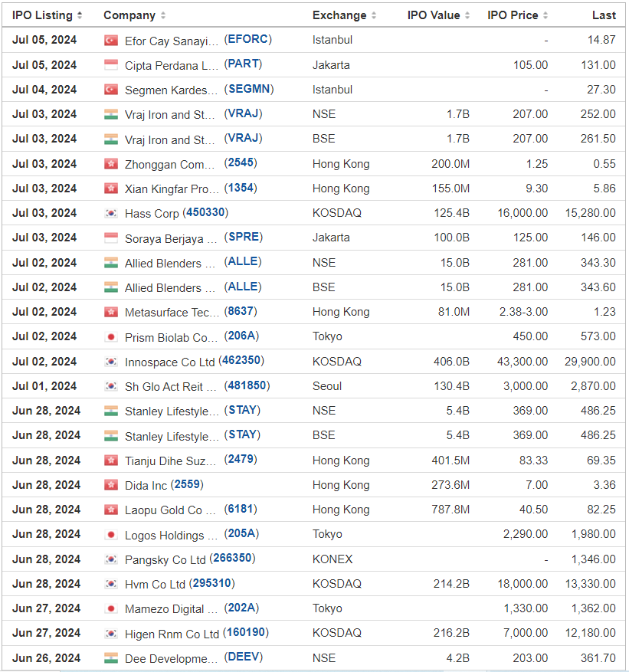Sort by IPO Listing column arrows
This screenshot has width=629, height=672.
(x=80, y=16)
